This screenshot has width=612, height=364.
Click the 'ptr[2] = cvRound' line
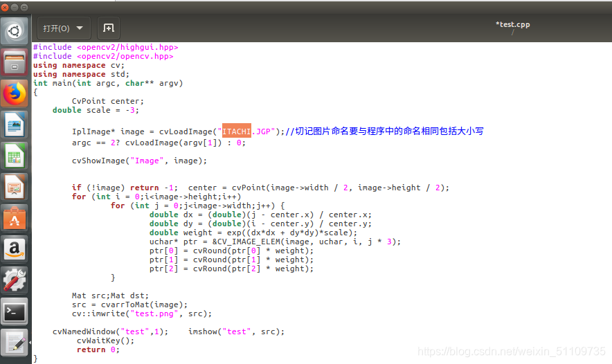[x=231, y=269]
